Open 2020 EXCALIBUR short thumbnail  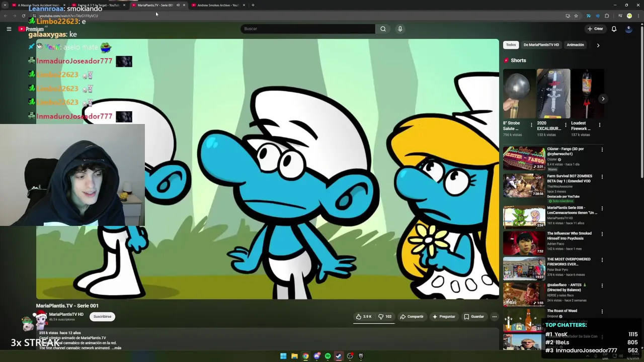tap(553, 94)
